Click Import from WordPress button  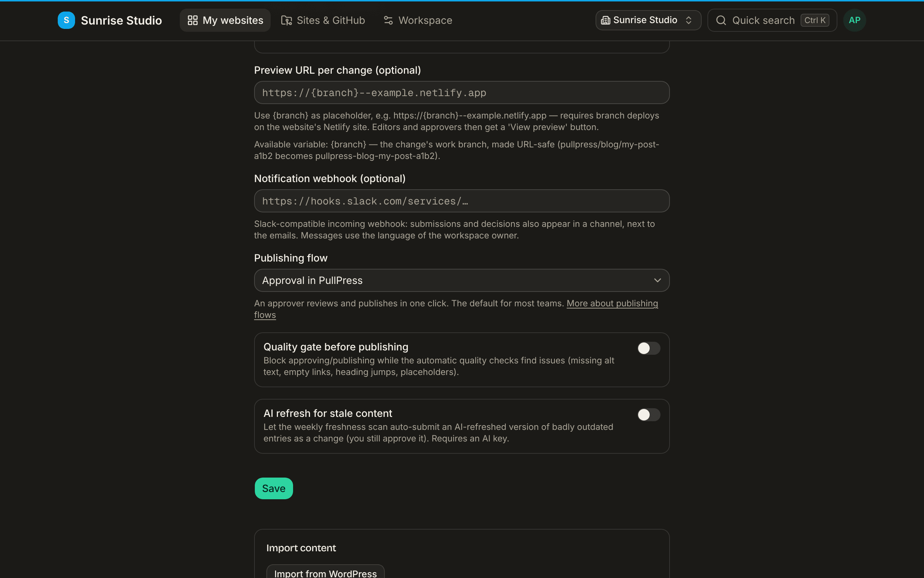(325, 572)
